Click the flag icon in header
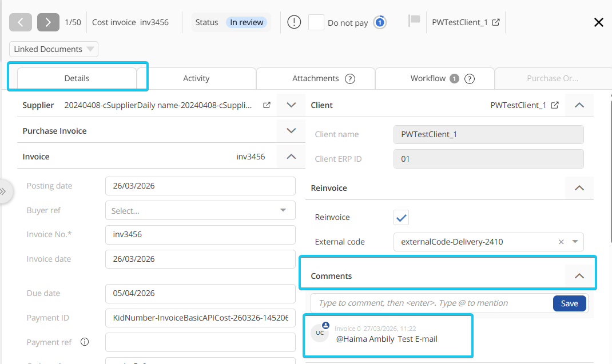The image size is (612, 364). [x=414, y=21]
